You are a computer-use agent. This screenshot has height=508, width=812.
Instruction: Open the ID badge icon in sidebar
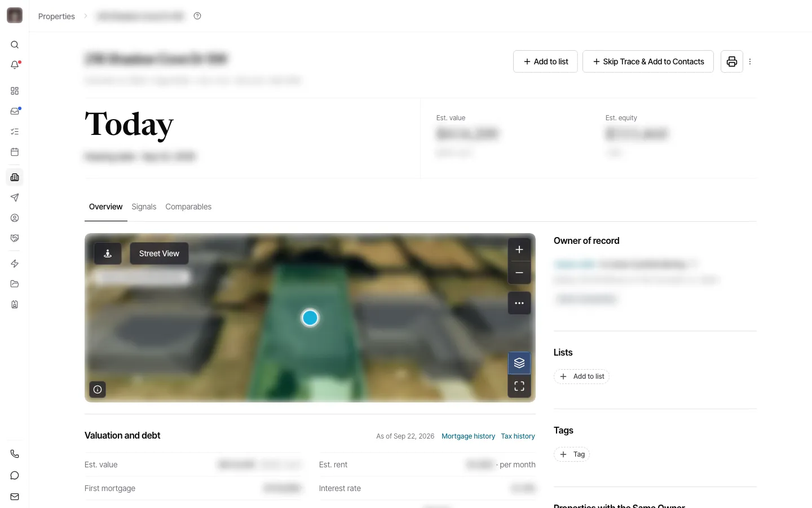[x=15, y=304]
